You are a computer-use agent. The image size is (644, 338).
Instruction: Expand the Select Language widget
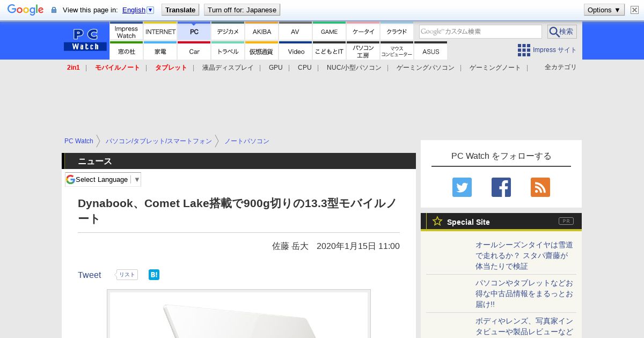point(103,179)
